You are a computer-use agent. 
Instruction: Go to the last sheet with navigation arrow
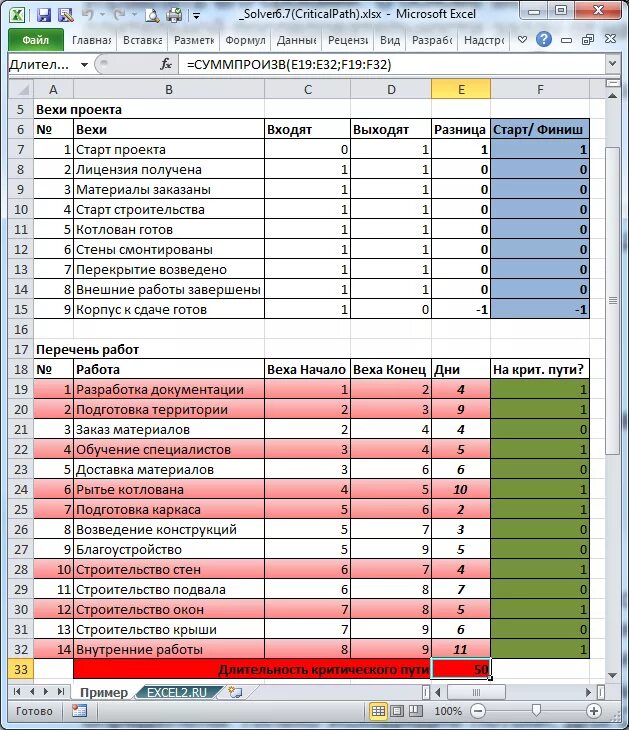(61, 692)
